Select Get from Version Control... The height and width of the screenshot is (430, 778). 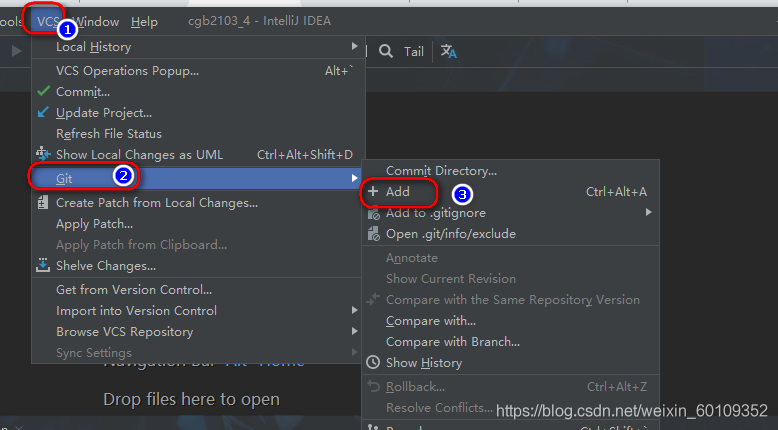tap(134, 290)
